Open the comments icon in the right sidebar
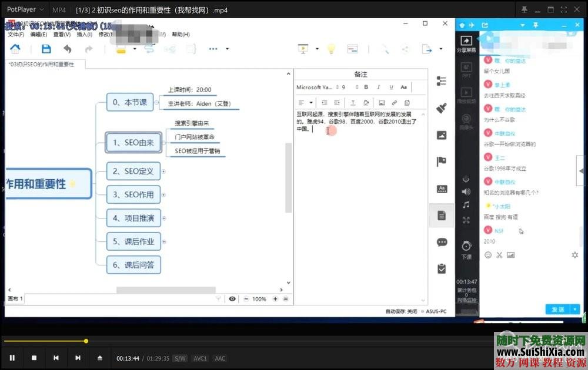 coord(443,242)
